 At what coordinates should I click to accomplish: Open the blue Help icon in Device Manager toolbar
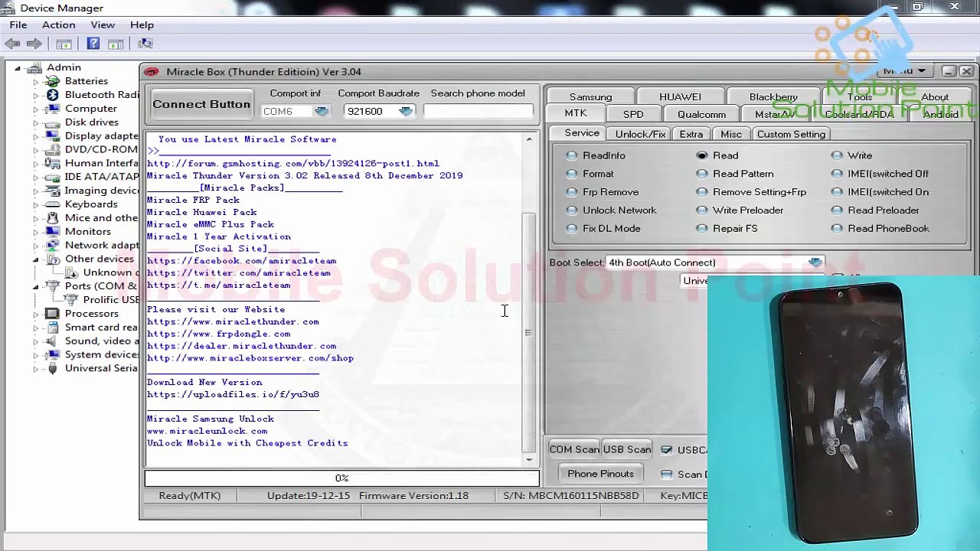tap(93, 44)
